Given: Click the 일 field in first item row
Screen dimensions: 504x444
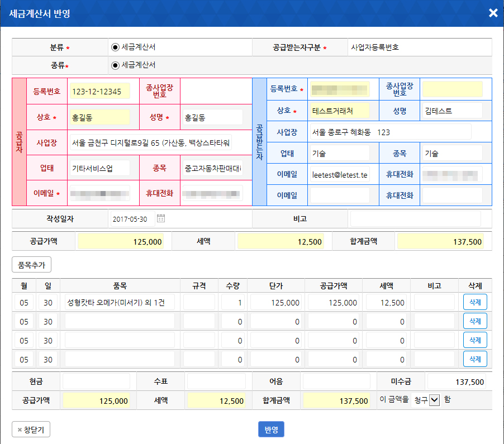Looking at the screenshot, I should click(48, 302).
